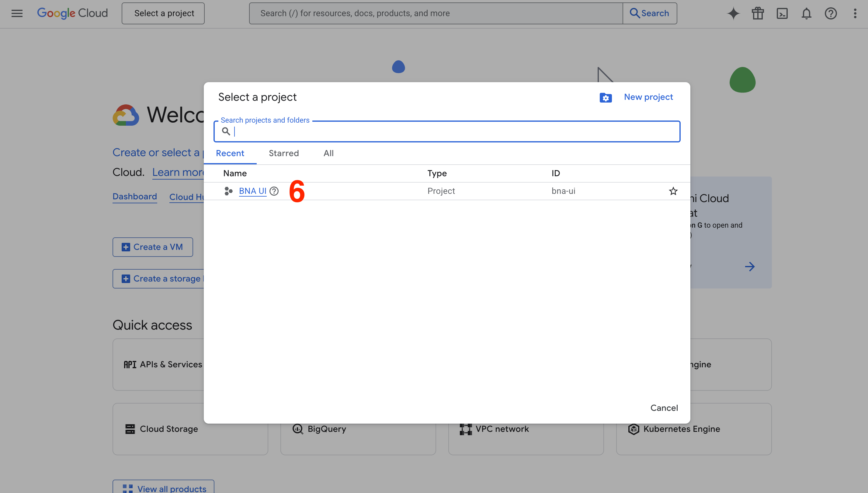Image resolution: width=868 pixels, height=493 pixels.
Task: Open the Select a project dropdown
Action: coord(163,13)
